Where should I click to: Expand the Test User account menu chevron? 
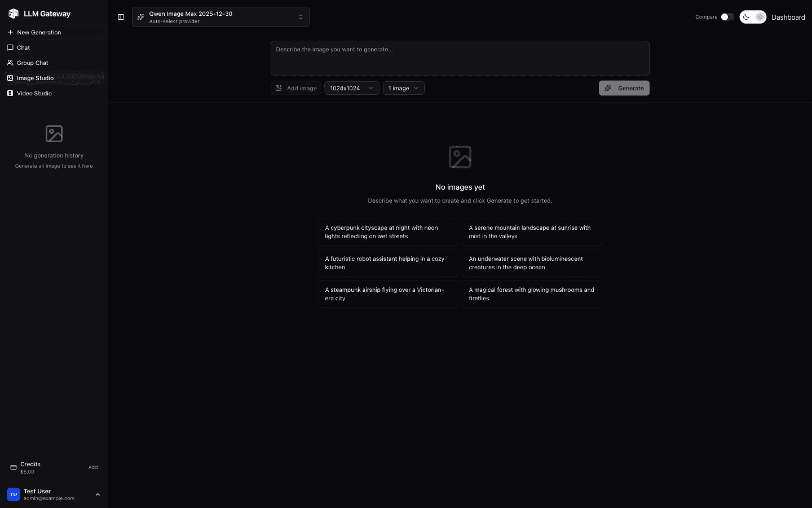tap(98, 494)
